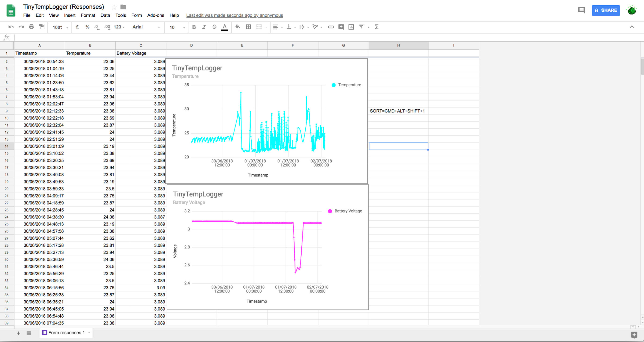Open horizontal align options
Screen dimensions: 644x342
tap(278, 27)
